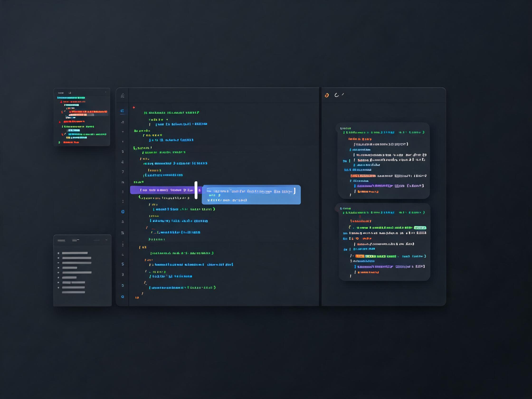Click the orange circular icon in right panel header
Viewport: 532px width, 399px height.
pyautogui.click(x=327, y=95)
